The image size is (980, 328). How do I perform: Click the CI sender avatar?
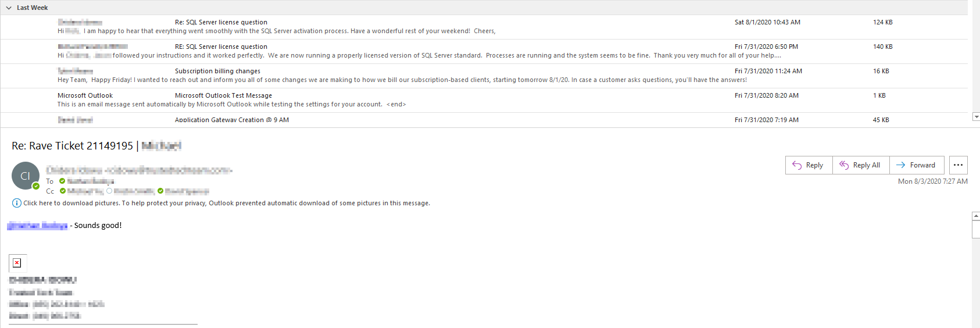(25, 176)
